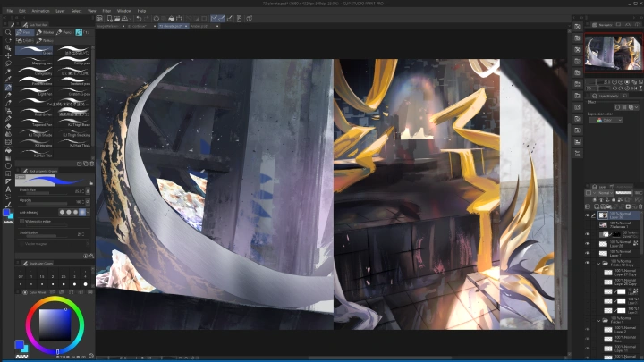Toggle visibility of Layer 28

588,243
